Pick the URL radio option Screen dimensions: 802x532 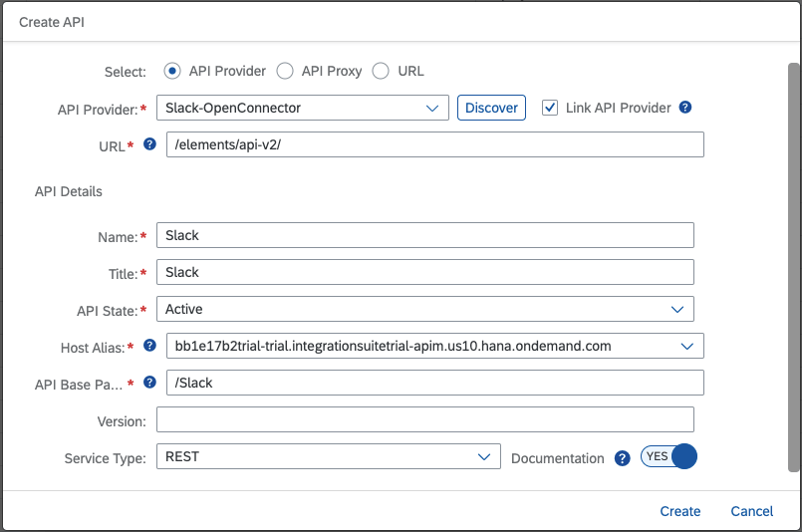(381, 71)
